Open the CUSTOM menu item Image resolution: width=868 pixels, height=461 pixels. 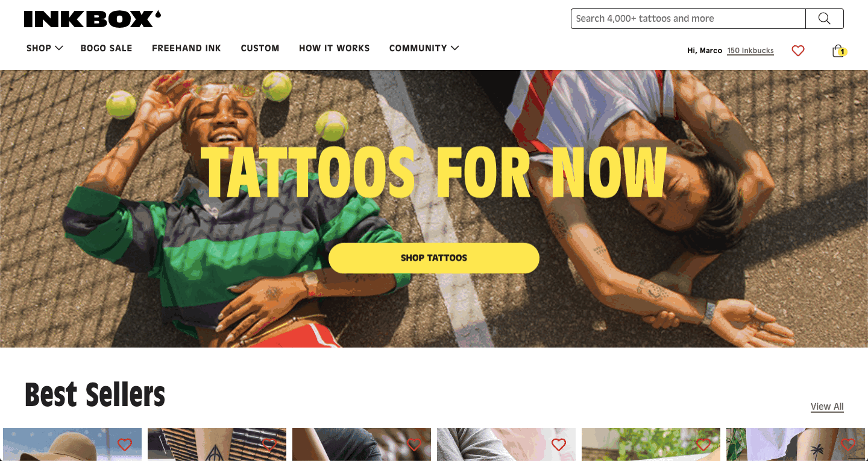260,48
